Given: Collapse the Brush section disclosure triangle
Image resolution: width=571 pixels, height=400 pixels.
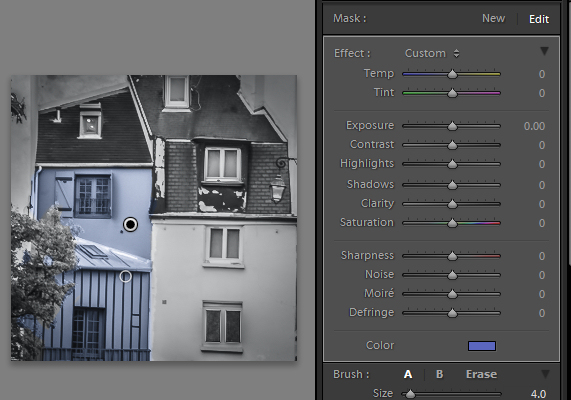Looking at the screenshot, I should pyautogui.click(x=545, y=374).
